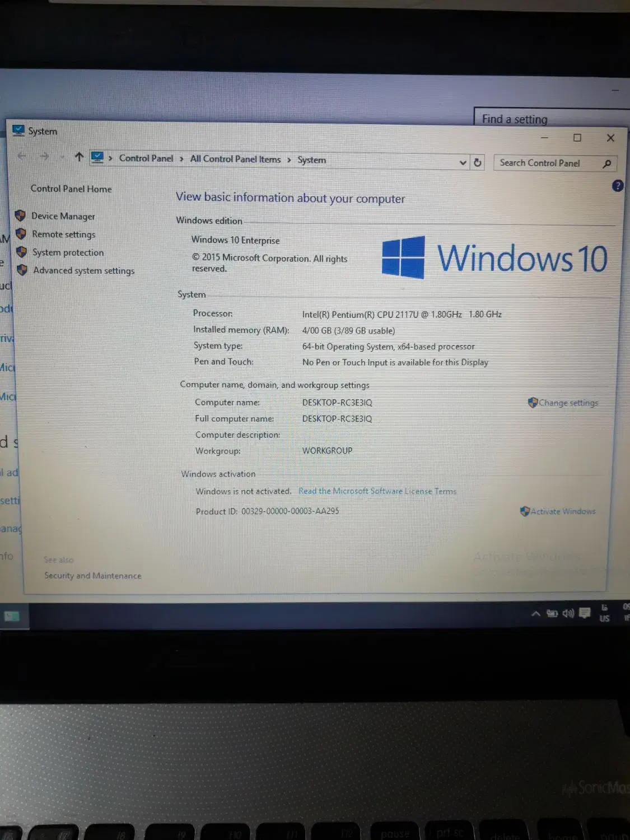Viewport: 630px width, 840px height.
Task: Open System protection link
Action: (68, 253)
